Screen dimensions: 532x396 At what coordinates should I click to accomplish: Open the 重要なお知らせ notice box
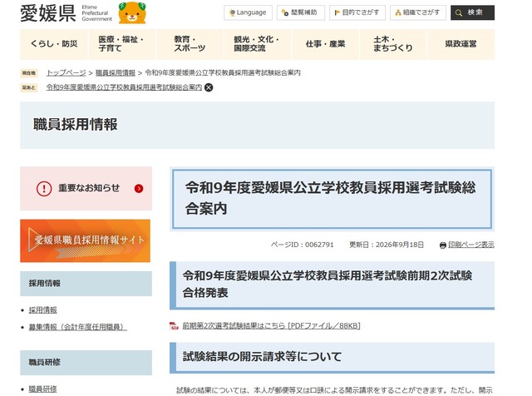[86, 188]
